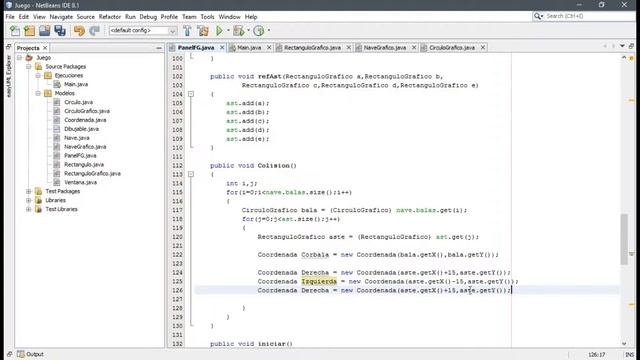Fold the Colision method code block

click(x=191, y=174)
